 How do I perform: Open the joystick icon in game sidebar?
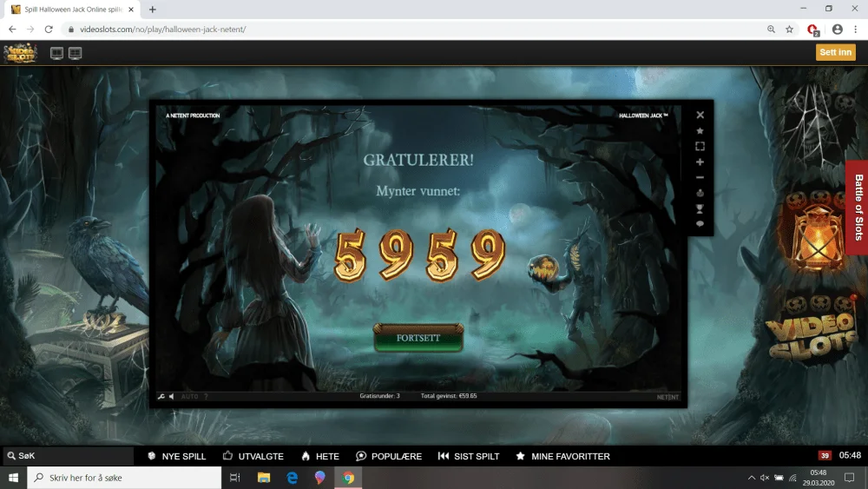(700, 193)
